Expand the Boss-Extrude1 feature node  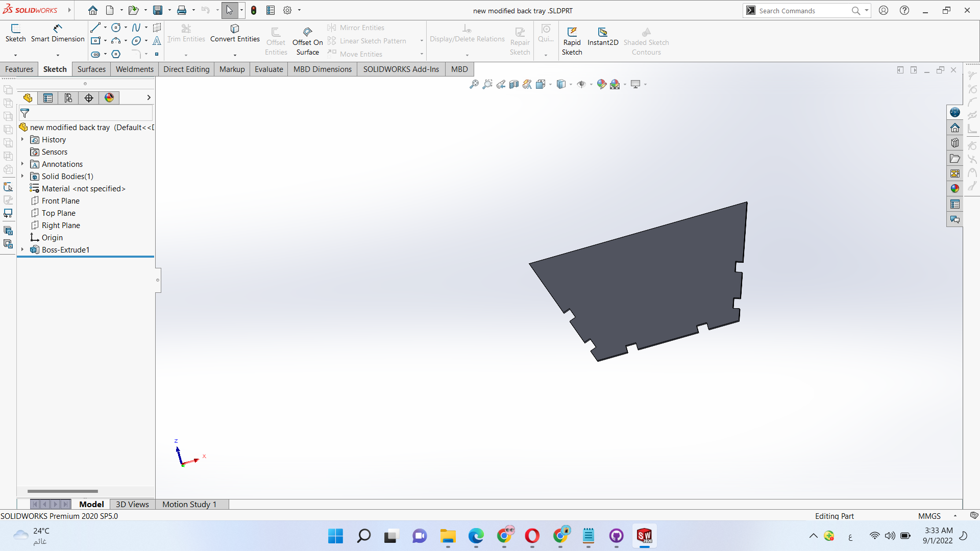click(22, 249)
